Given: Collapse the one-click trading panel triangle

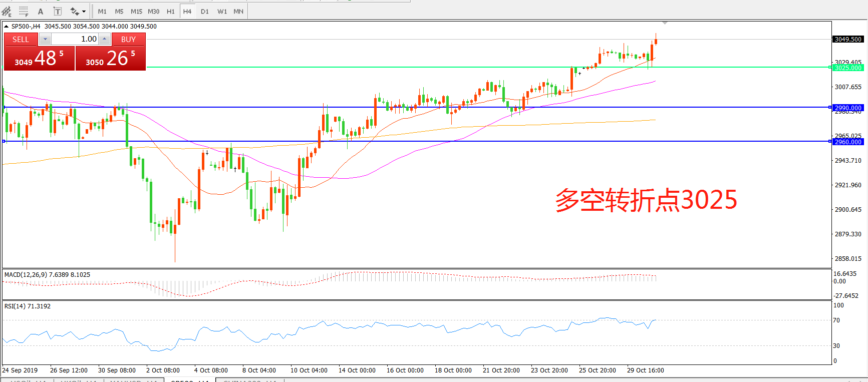Looking at the screenshot, I should pyautogui.click(x=7, y=27).
